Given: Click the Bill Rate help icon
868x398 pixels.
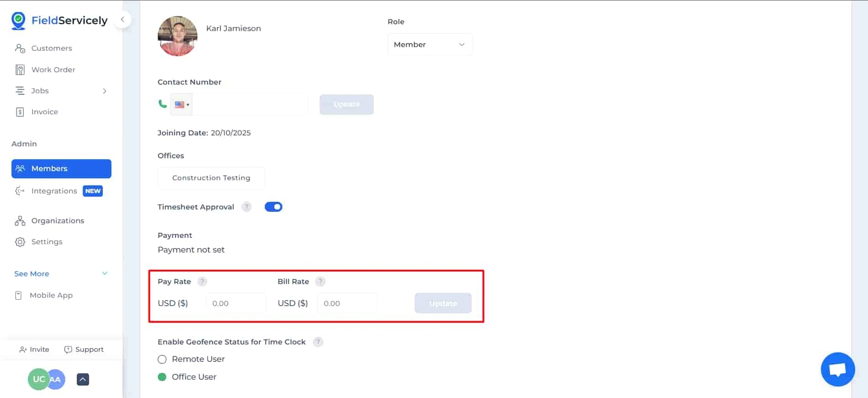Looking at the screenshot, I should [320, 282].
